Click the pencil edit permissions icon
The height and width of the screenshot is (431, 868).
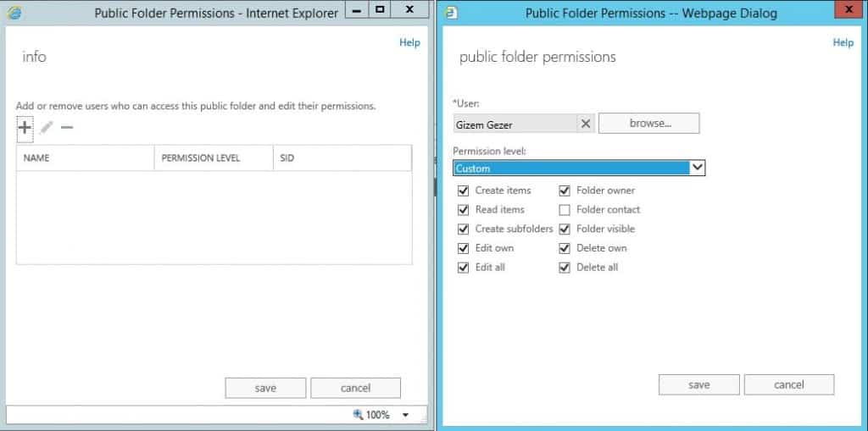tap(46, 128)
